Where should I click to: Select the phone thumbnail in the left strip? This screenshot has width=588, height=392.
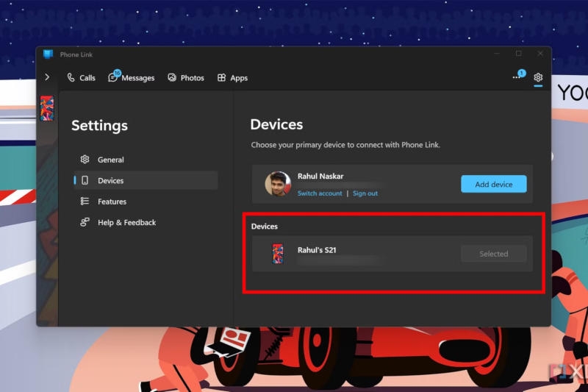coord(47,108)
